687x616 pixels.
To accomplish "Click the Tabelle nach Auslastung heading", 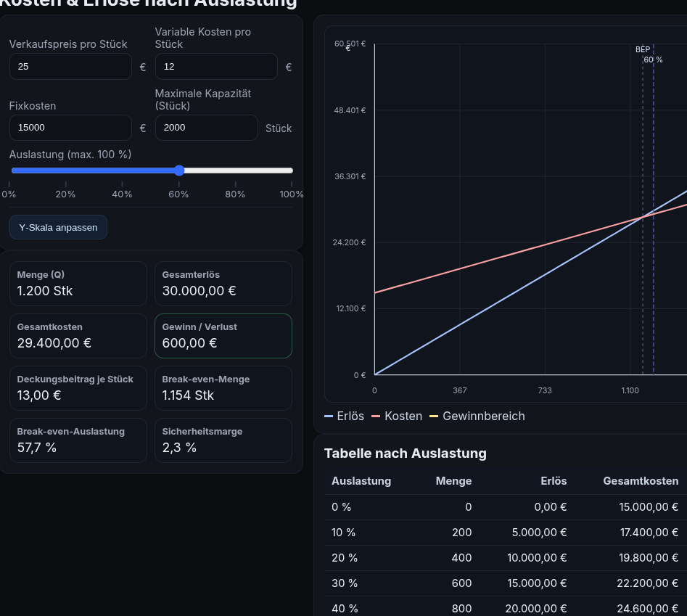I will (x=406, y=453).
